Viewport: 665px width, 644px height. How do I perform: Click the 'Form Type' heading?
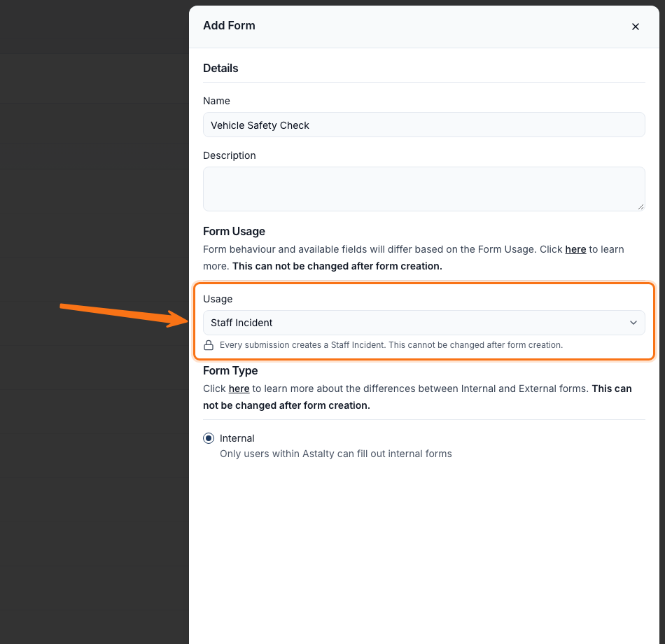(230, 371)
